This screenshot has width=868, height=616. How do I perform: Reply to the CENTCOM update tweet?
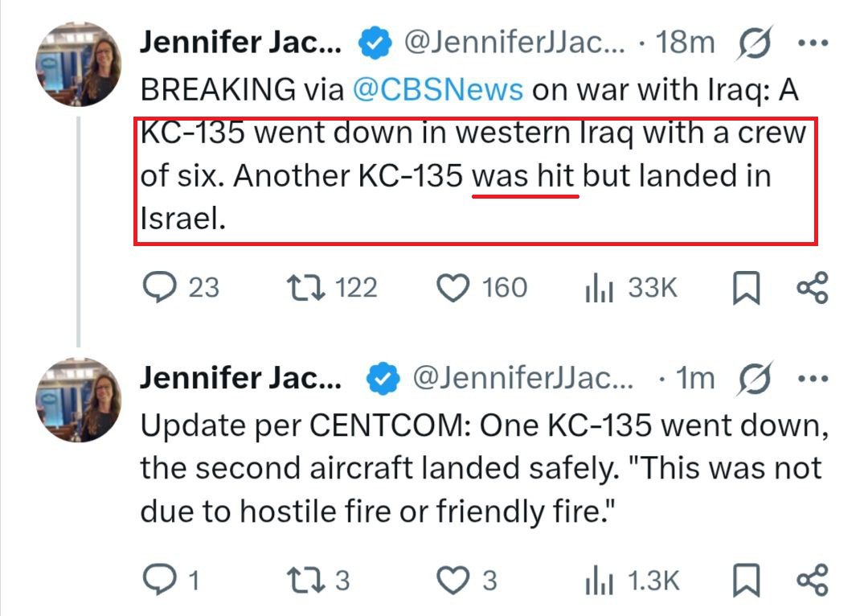pyautogui.click(x=170, y=580)
